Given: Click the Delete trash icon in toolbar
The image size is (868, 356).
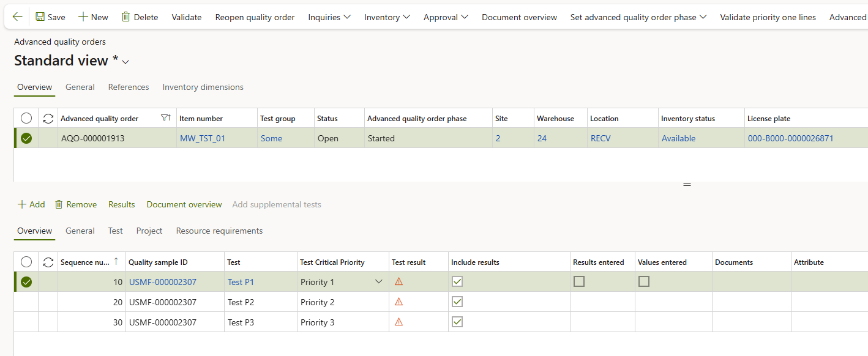Looking at the screenshot, I should tap(125, 17).
